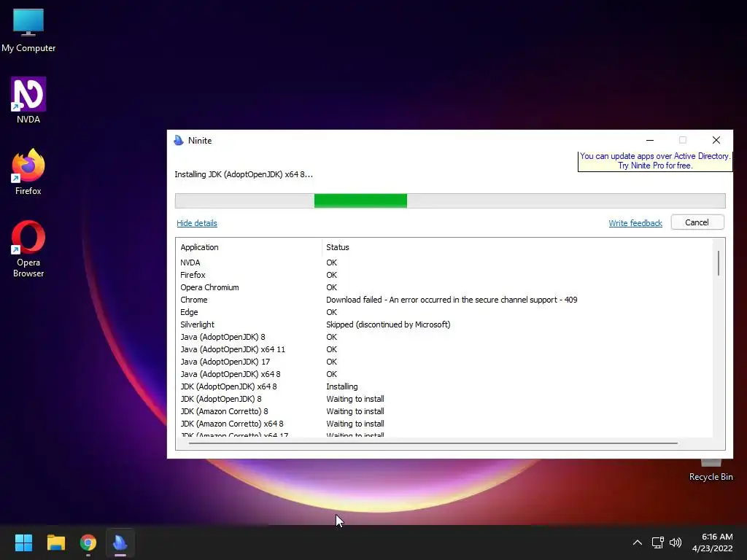Image resolution: width=747 pixels, height=560 pixels.
Task: Click the Chrome icon in the taskbar
Action: tap(88, 542)
